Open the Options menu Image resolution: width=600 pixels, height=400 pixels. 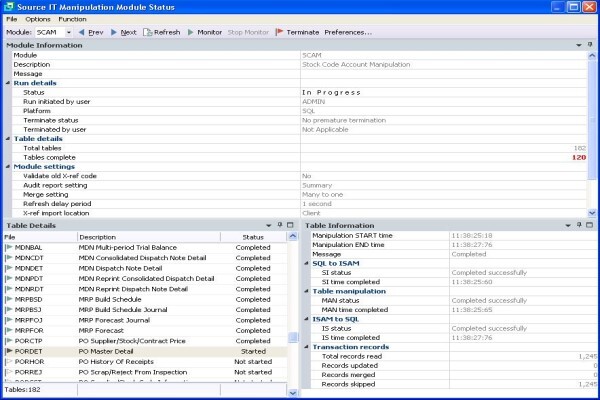click(x=38, y=19)
